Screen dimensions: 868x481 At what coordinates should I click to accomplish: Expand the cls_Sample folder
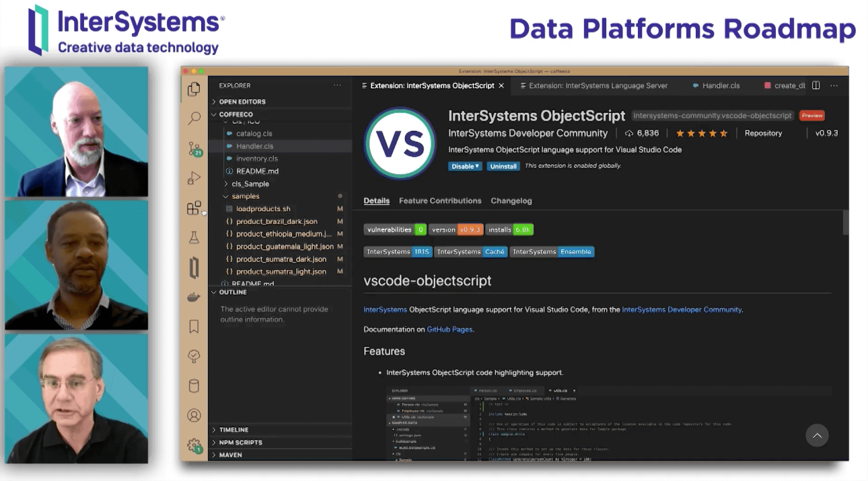250,184
